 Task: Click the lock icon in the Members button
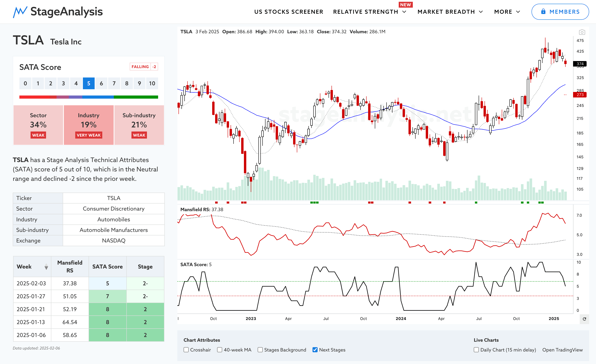[x=543, y=12]
